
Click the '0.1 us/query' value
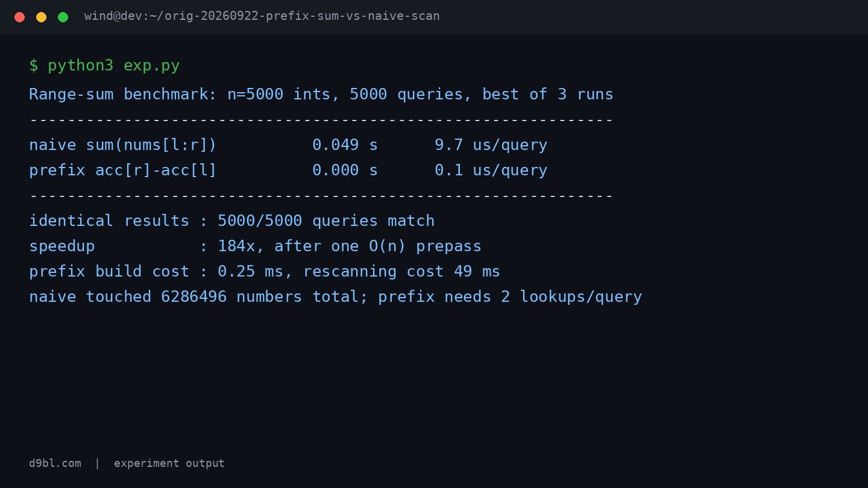pyautogui.click(x=491, y=170)
